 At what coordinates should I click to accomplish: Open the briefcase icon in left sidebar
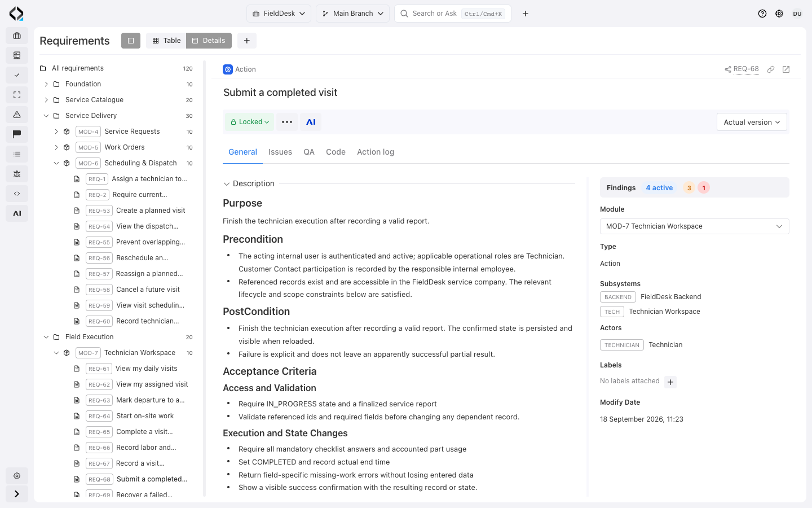(17, 36)
